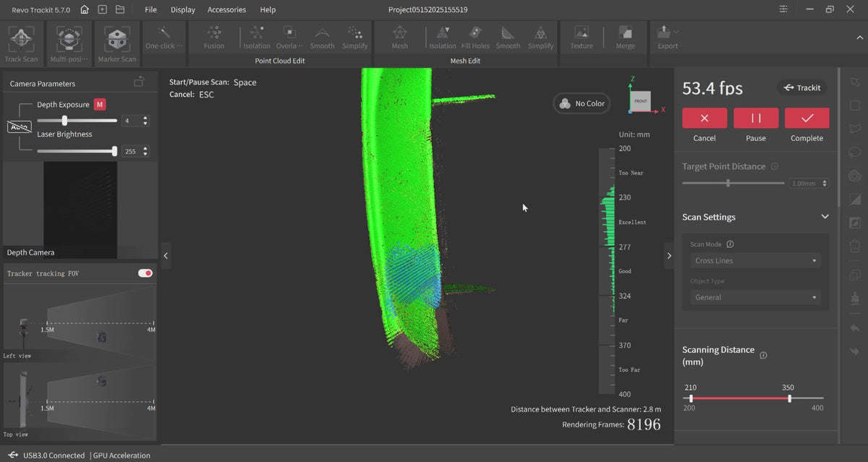The image size is (868, 462).
Task: Toggle the Tracker tracking FOV switch
Action: (x=145, y=273)
